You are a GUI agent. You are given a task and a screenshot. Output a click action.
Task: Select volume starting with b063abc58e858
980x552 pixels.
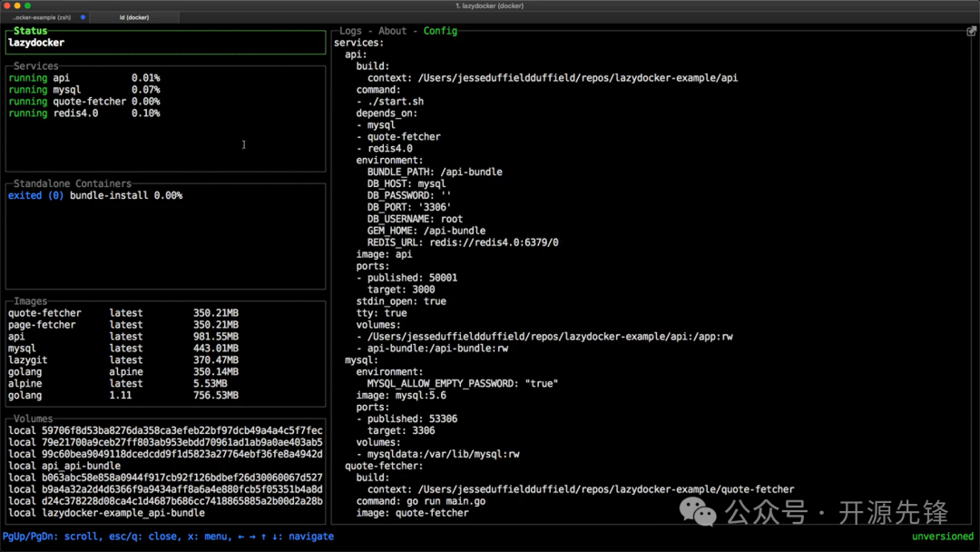tap(166, 478)
